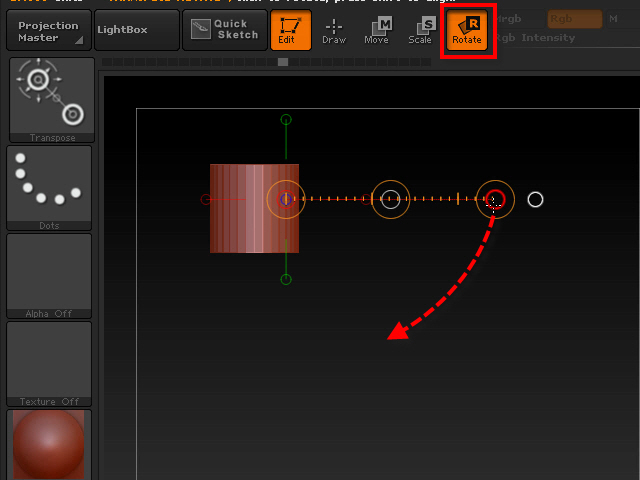Click the white circle right of transpose line
The height and width of the screenshot is (480, 640).
[x=535, y=200]
